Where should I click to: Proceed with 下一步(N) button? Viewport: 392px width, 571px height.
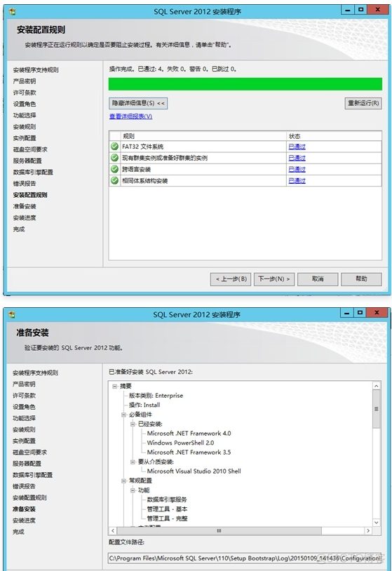click(x=274, y=279)
